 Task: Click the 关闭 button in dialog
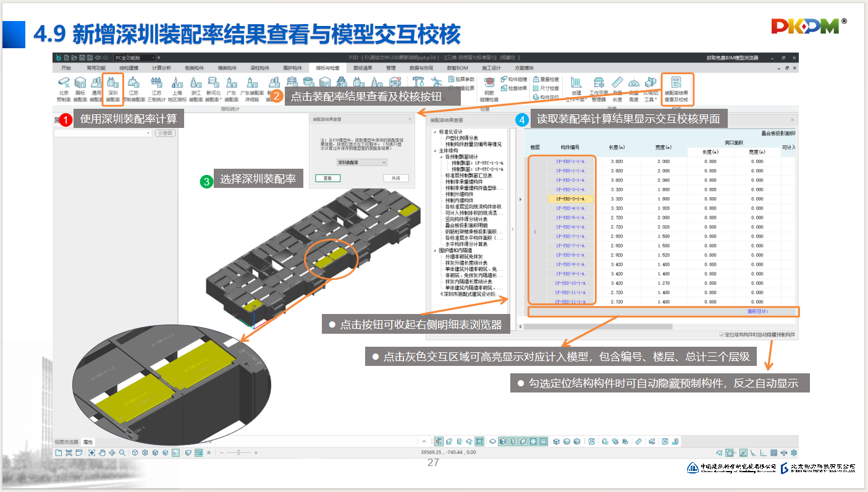click(x=396, y=178)
